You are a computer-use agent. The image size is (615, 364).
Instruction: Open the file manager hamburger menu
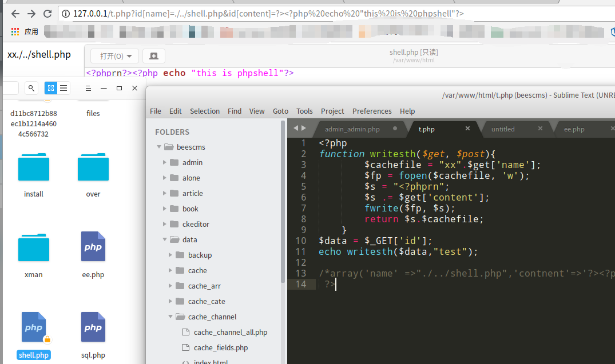coord(88,88)
